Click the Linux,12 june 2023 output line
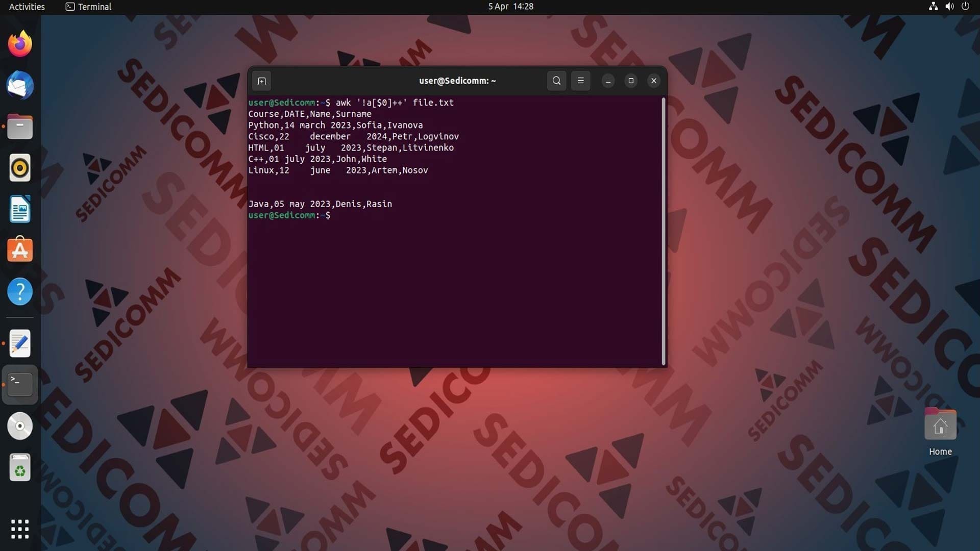 (x=338, y=170)
